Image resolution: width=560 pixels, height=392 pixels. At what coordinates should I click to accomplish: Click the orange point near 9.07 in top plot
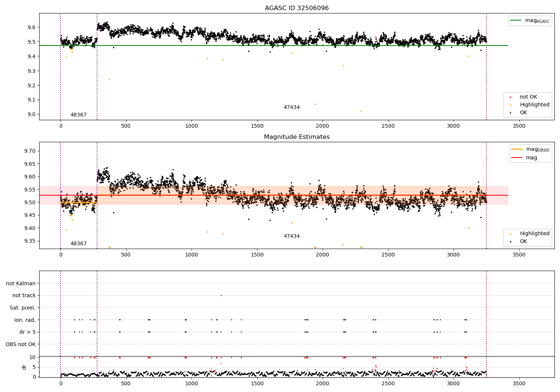pyautogui.click(x=315, y=104)
